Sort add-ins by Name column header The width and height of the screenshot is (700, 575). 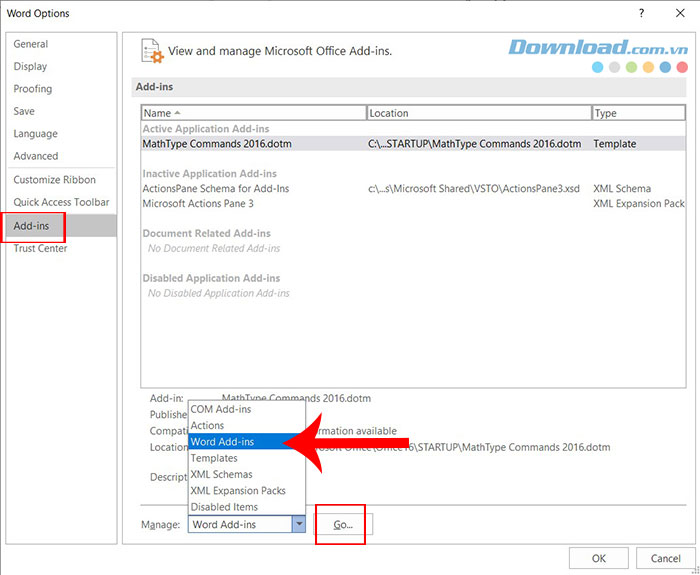click(x=253, y=113)
